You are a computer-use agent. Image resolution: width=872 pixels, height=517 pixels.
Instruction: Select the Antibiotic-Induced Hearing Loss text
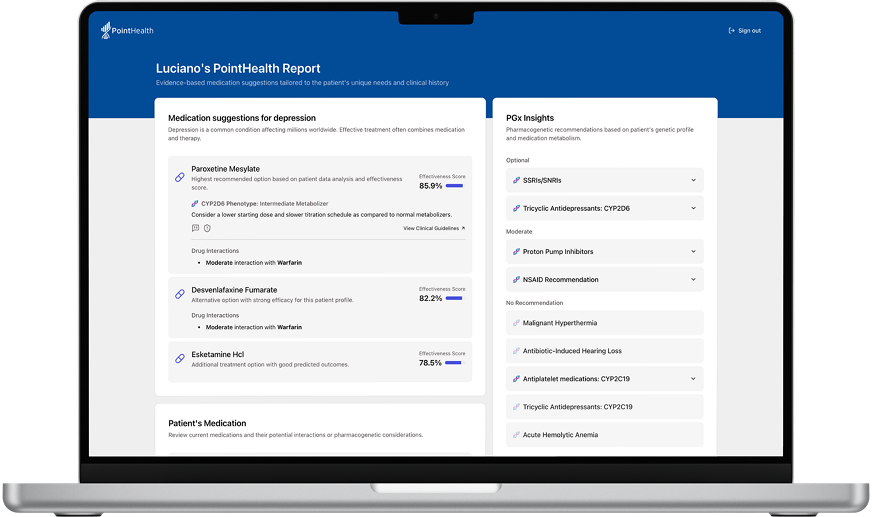[572, 351]
